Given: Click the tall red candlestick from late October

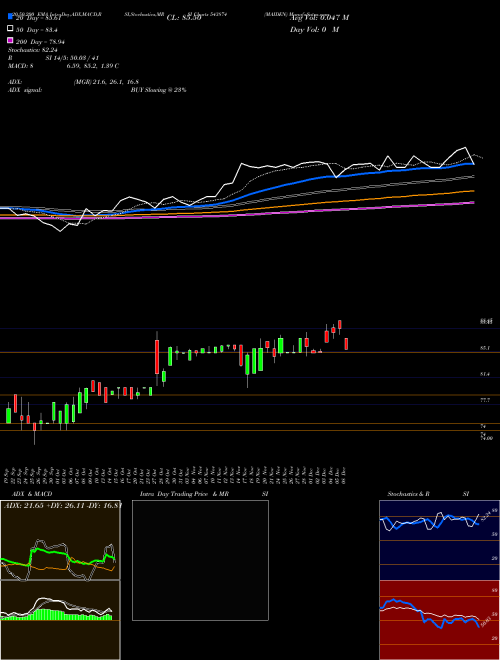Looking at the screenshot, I should (x=157, y=357).
